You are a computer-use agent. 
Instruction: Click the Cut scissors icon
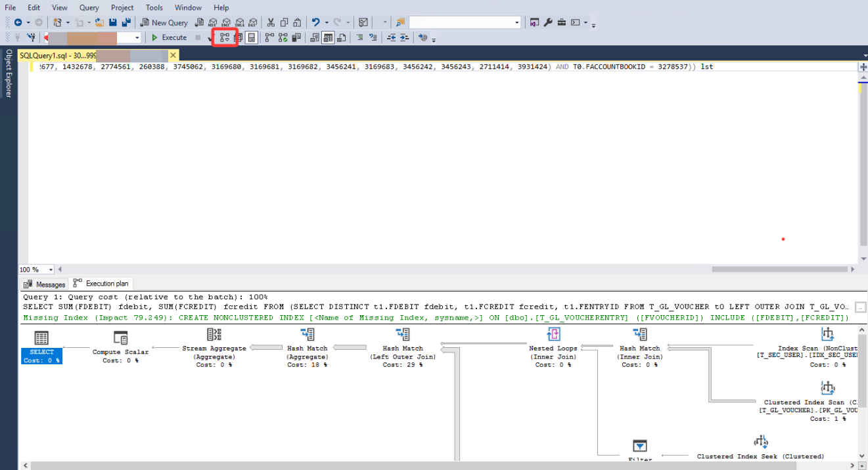[272, 22]
